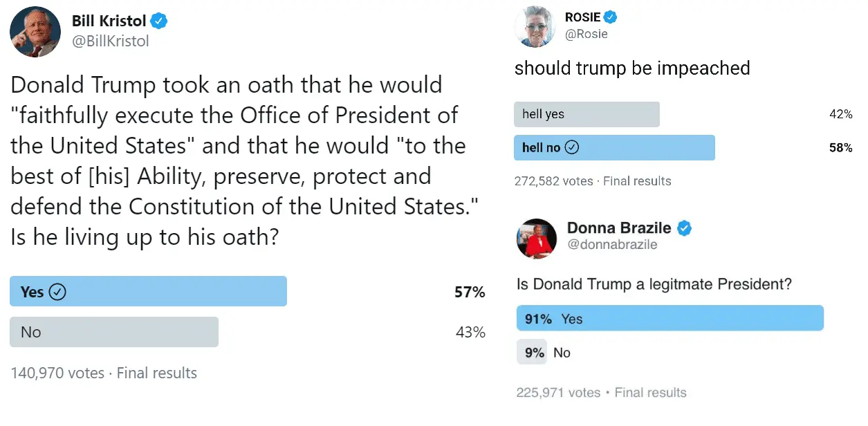The height and width of the screenshot is (426, 868).
Task: Click Bill Kristol's profile avatar
Action: pos(35,32)
